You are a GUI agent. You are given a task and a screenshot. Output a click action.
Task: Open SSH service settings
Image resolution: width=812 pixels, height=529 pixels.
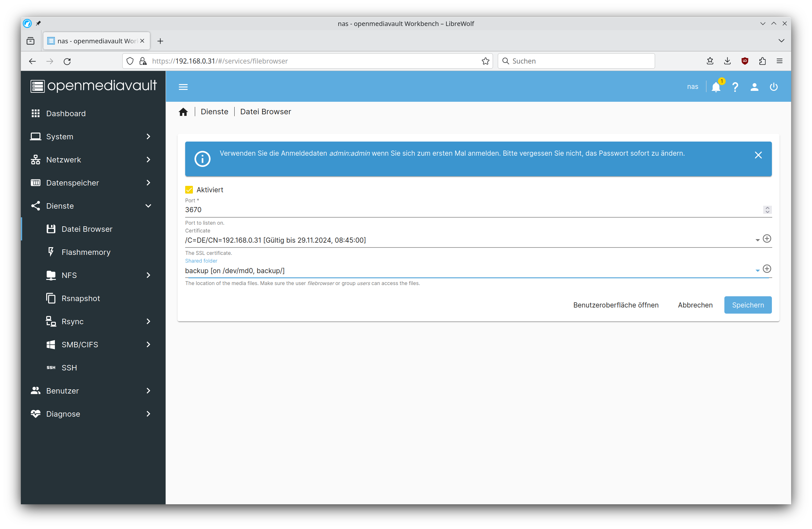pos(93,368)
